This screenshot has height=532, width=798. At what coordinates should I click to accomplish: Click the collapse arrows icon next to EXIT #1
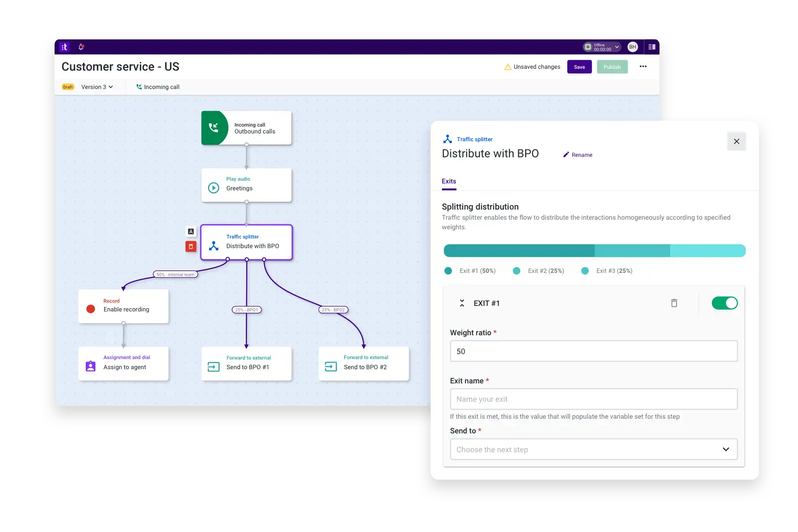click(462, 303)
